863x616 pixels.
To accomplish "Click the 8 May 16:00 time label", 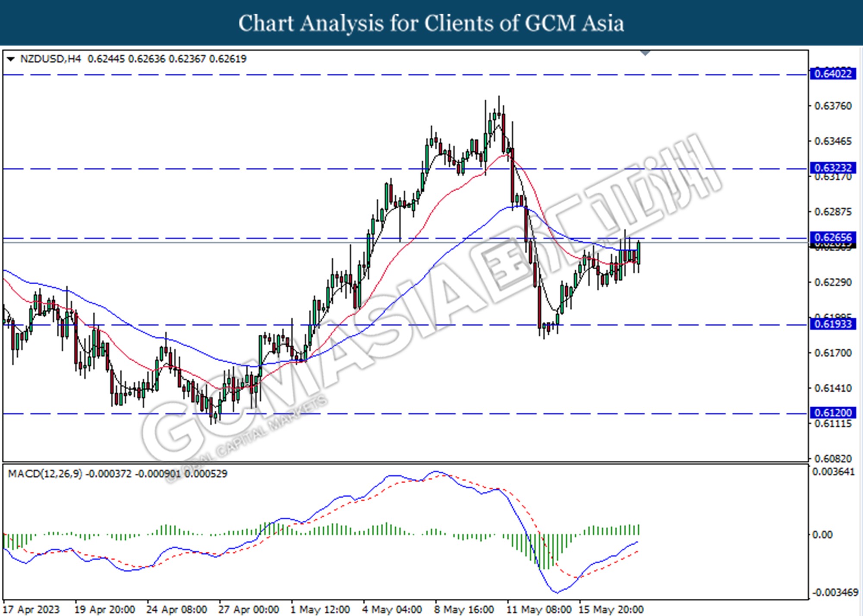I will (464, 610).
